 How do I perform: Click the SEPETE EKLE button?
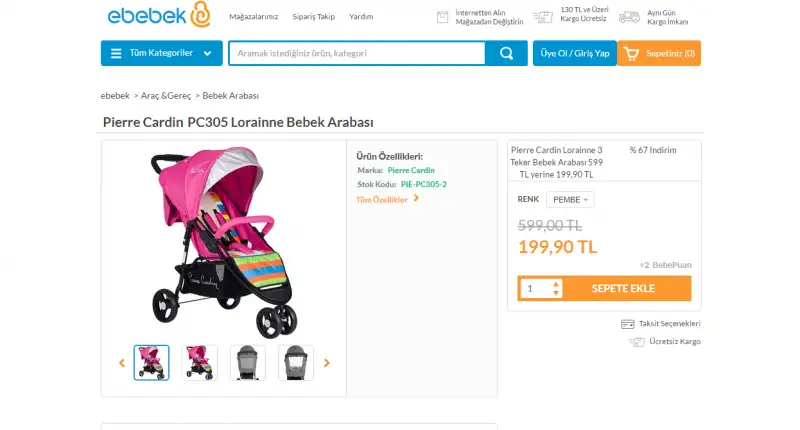(x=623, y=288)
